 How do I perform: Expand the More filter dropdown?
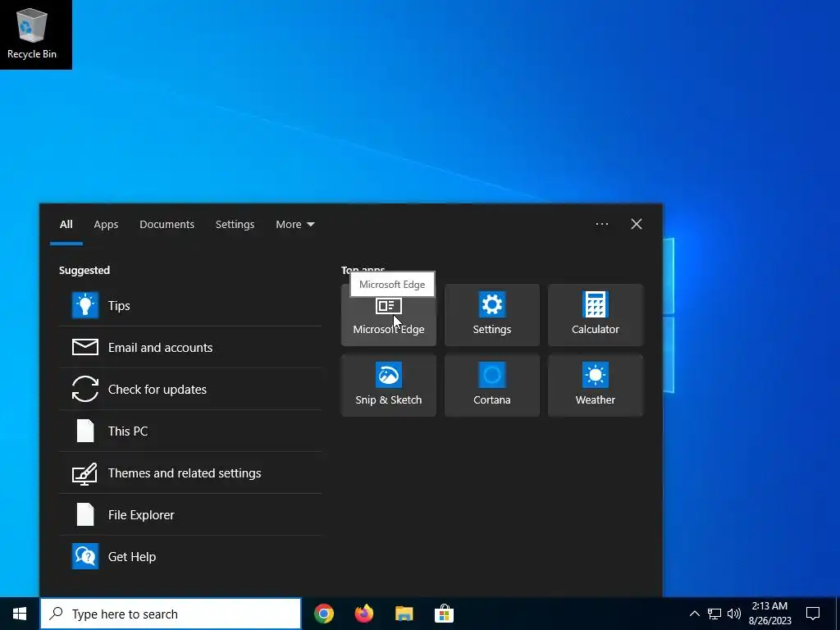(x=295, y=225)
